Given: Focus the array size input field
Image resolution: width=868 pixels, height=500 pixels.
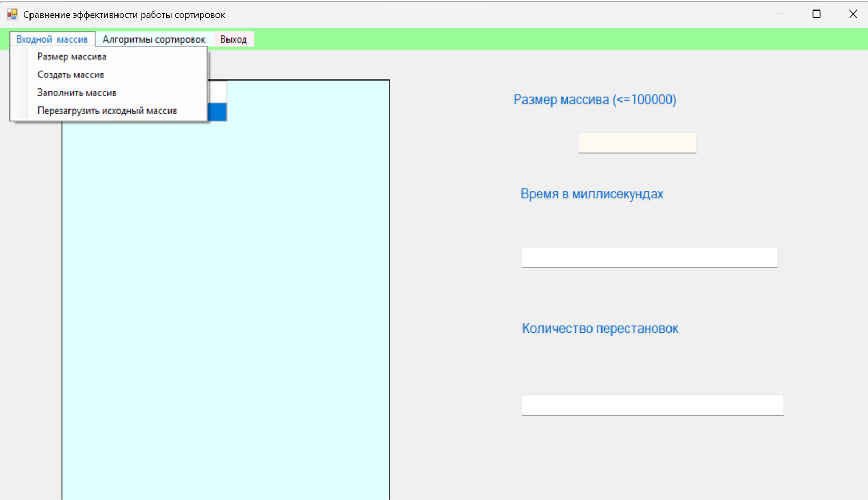Looking at the screenshot, I should (637, 143).
